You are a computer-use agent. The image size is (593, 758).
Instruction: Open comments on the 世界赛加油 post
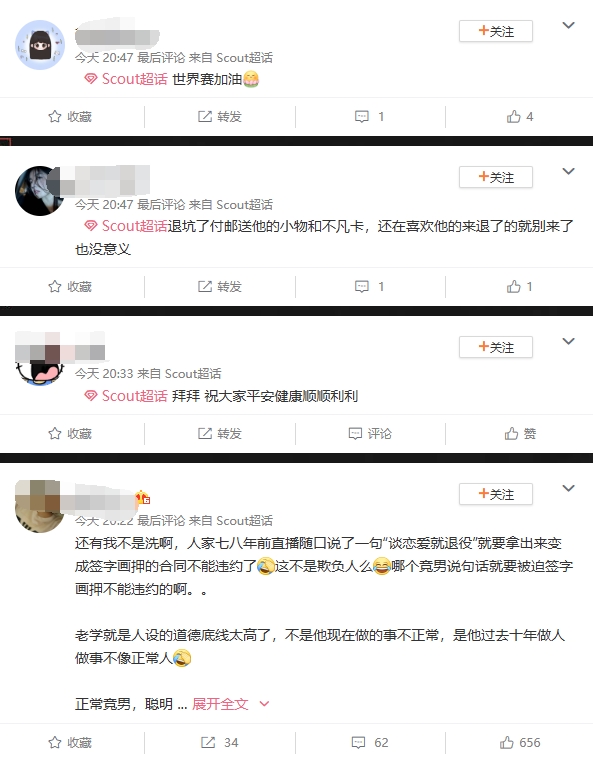click(370, 117)
